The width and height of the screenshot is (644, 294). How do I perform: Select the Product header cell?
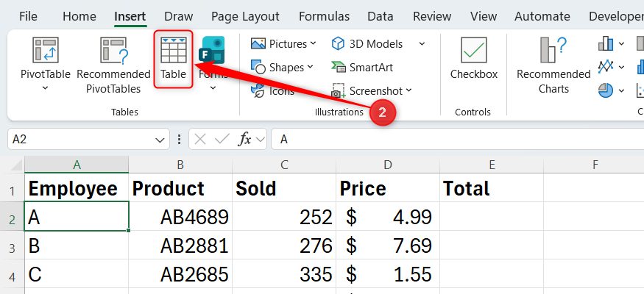point(180,188)
